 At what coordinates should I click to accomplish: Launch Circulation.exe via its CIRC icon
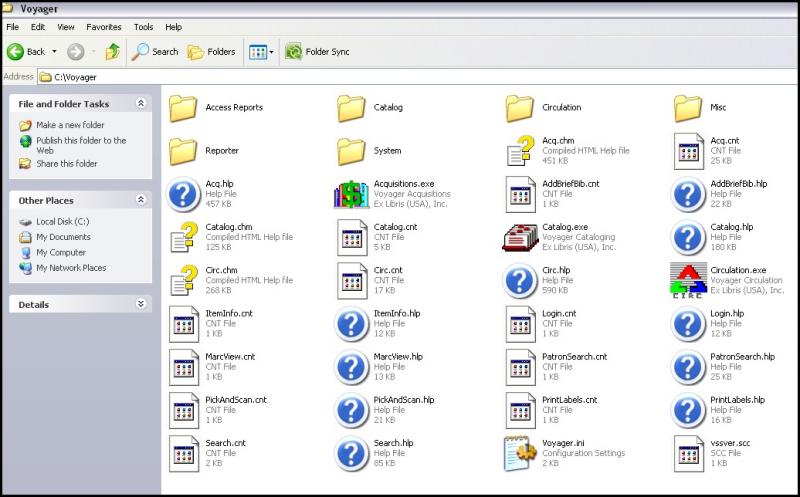click(x=688, y=281)
